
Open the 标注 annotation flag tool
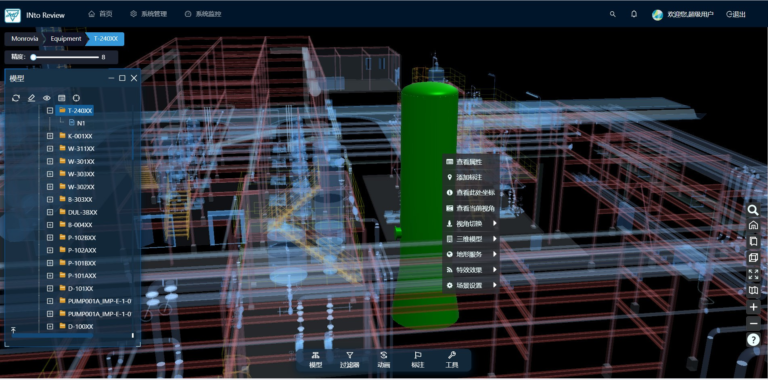[418, 360]
